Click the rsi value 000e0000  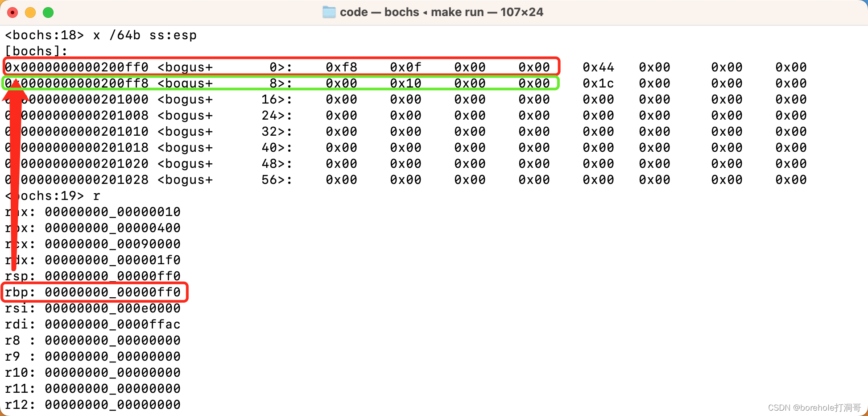point(112,308)
